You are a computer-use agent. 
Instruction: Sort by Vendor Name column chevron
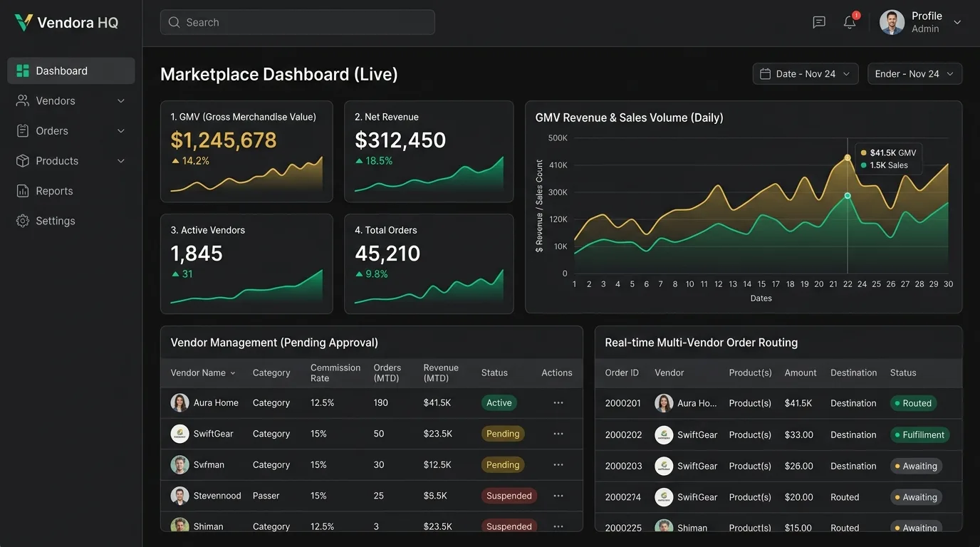233,373
